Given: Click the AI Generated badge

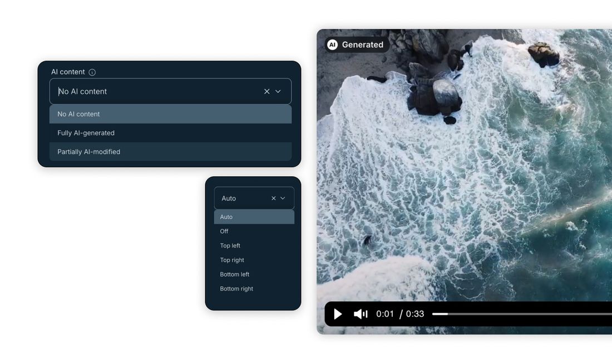Looking at the screenshot, I should [357, 45].
